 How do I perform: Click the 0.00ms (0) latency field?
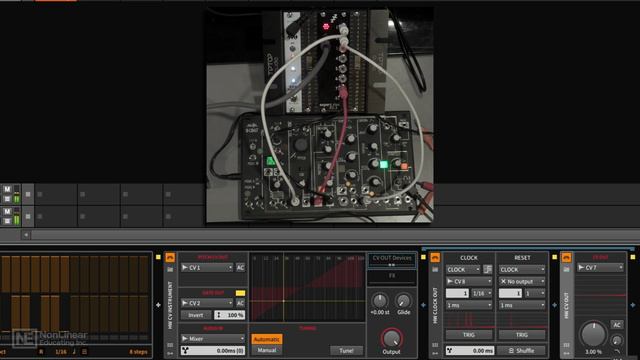213,351
